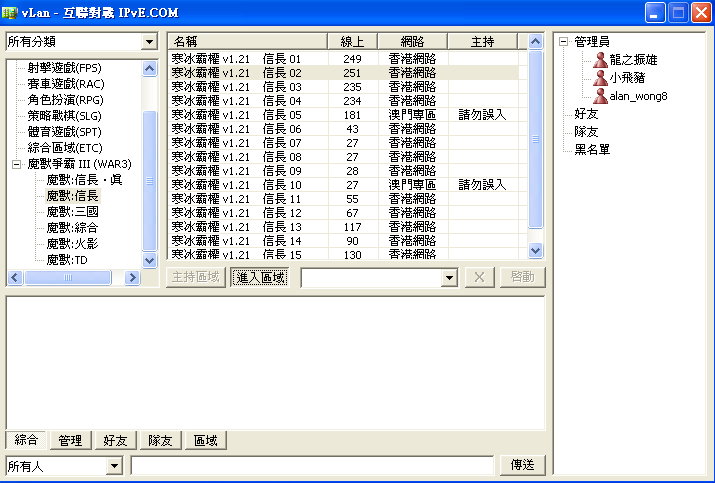The width and height of the screenshot is (715, 483).
Task: Select 角色扮演(RPG) category
Action: point(65,100)
